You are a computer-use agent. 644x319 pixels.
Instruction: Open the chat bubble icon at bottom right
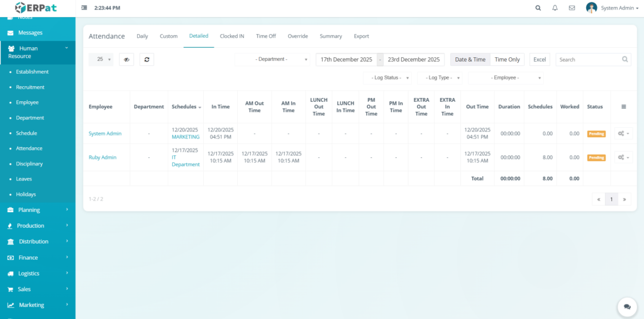[626, 306]
